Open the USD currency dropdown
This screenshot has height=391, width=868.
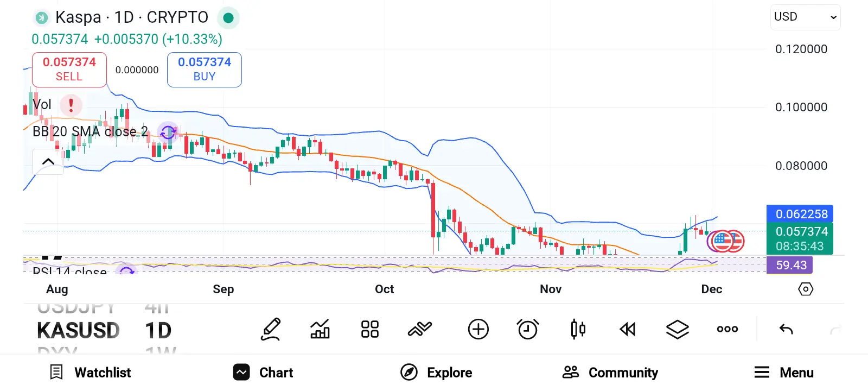click(805, 17)
